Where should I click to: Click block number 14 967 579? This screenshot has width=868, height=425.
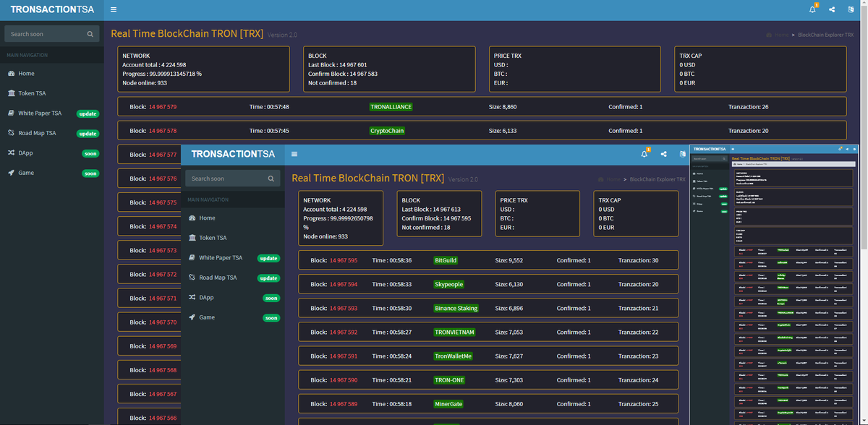click(x=163, y=107)
